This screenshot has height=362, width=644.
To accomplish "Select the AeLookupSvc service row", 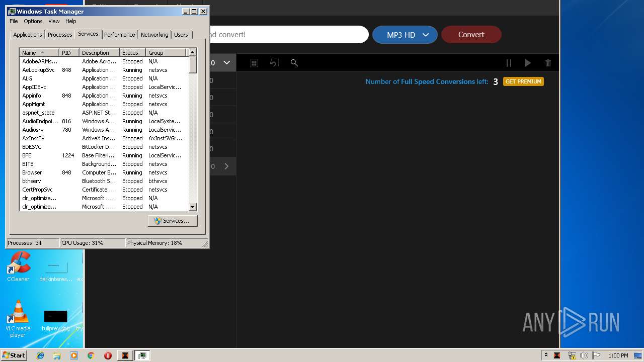I will point(104,70).
